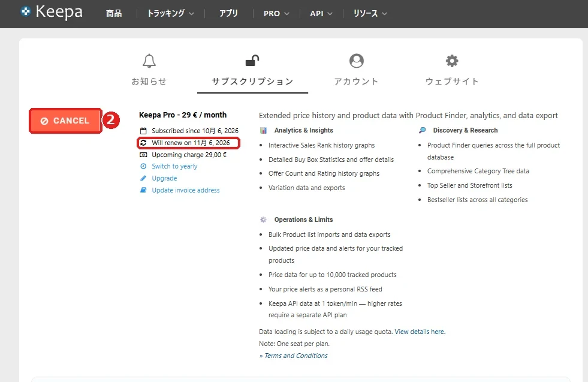This screenshot has height=382, width=588.
Task: Click the Discovery & Research heading
Action: 465,130
